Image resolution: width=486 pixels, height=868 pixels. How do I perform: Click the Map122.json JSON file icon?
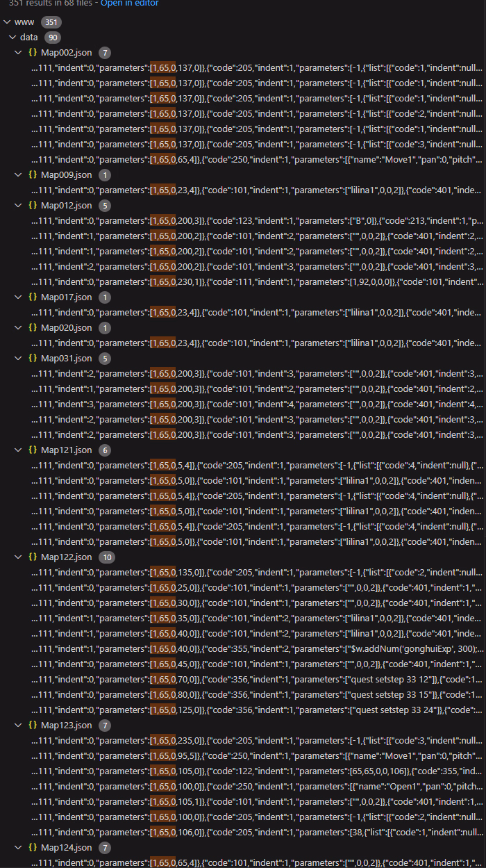pos(33,557)
